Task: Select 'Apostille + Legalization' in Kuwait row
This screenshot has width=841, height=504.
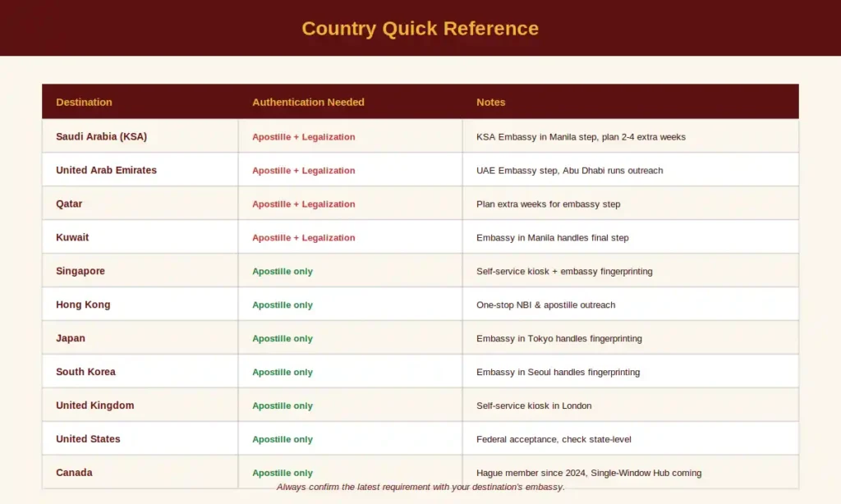Action: pos(304,237)
